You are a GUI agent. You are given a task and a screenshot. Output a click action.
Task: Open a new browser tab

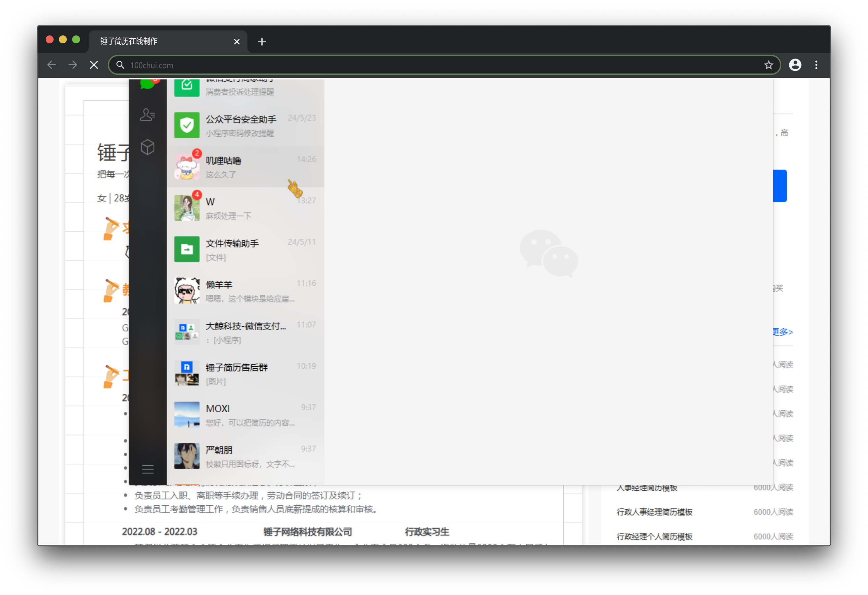click(262, 41)
